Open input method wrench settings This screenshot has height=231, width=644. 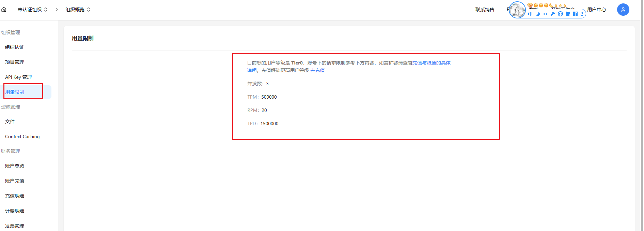click(x=553, y=14)
